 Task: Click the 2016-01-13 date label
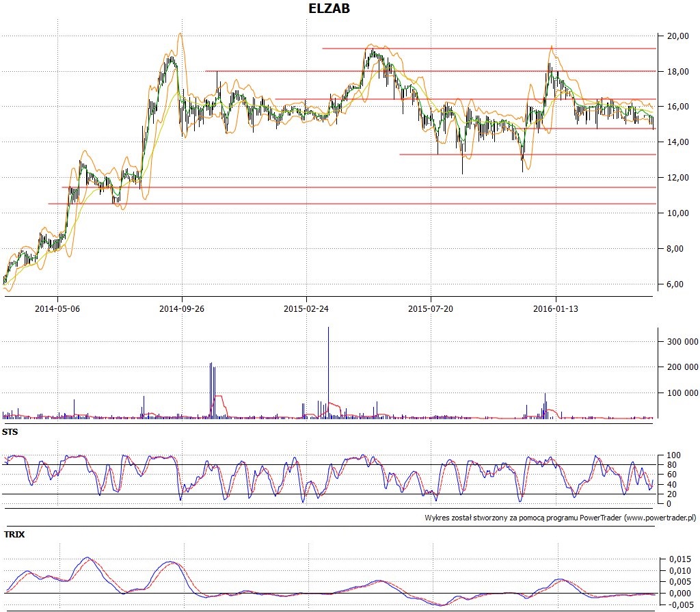pyautogui.click(x=556, y=308)
